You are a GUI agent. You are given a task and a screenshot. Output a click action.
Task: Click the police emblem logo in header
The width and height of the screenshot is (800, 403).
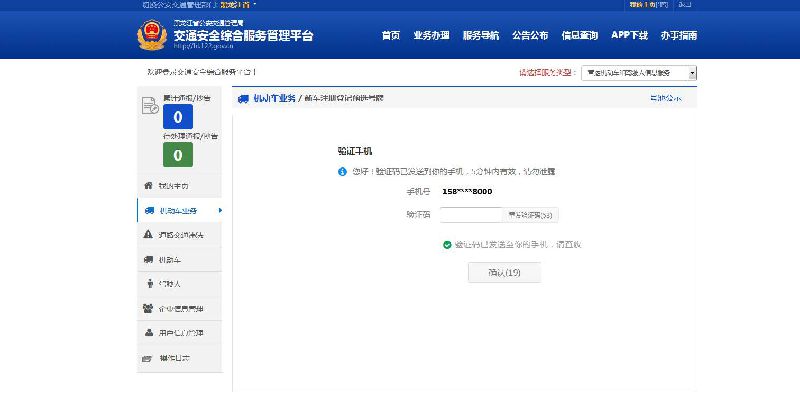pos(152,35)
